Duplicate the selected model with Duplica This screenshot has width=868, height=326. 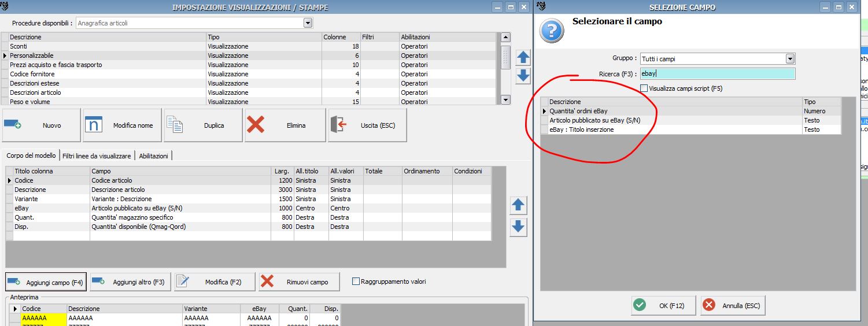(x=203, y=125)
